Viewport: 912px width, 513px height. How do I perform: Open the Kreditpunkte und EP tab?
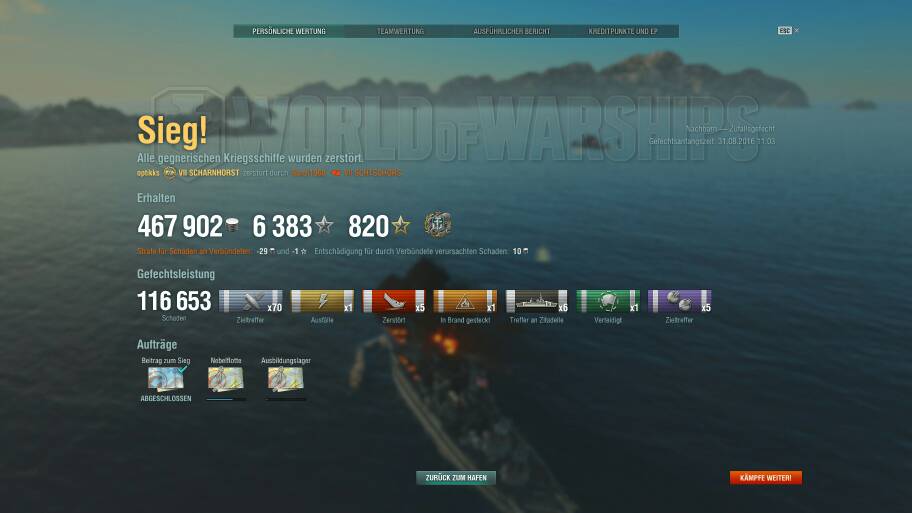623,31
